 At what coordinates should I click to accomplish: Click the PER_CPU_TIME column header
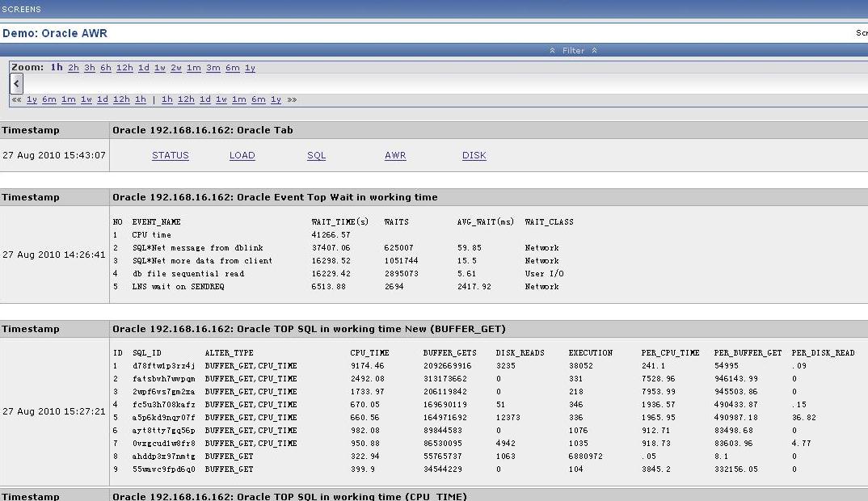670,352
